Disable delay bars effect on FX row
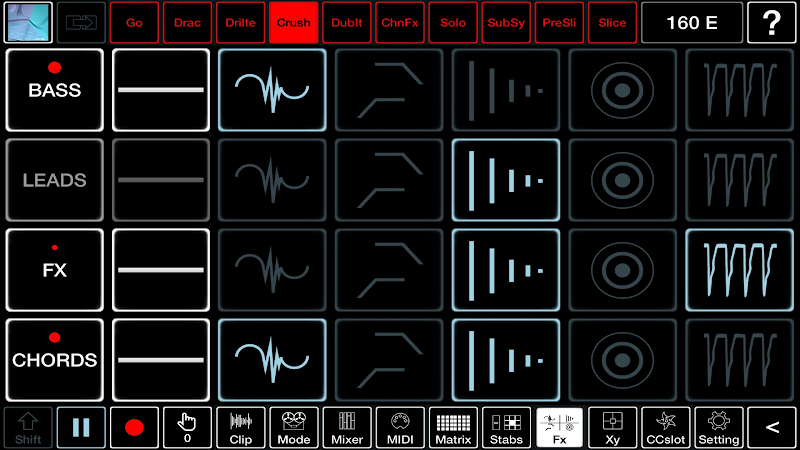The width and height of the screenshot is (800, 450). [x=506, y=270]
